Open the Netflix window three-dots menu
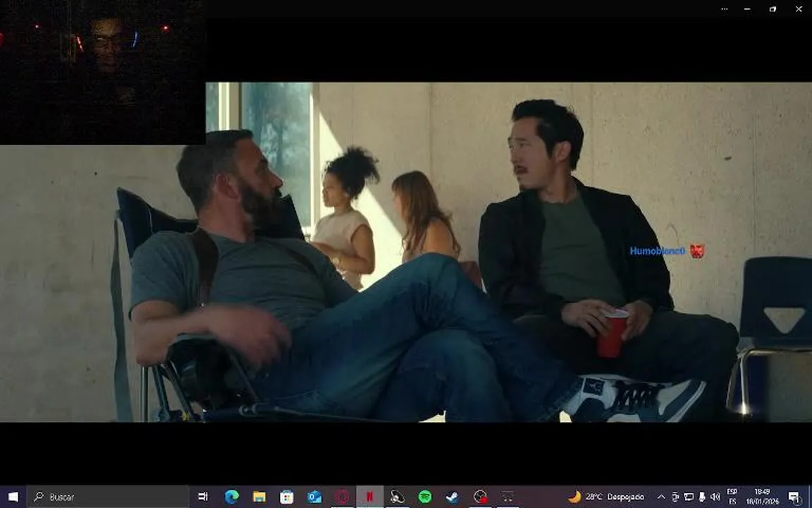The image size is (812, 508). coord(724,8)
